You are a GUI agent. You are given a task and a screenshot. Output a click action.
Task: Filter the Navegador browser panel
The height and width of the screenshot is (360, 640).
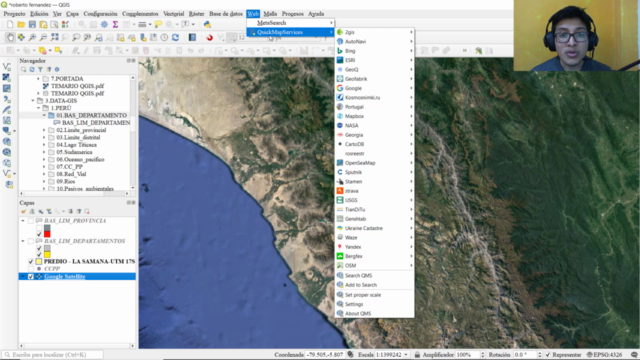click(x=40, y=69)
